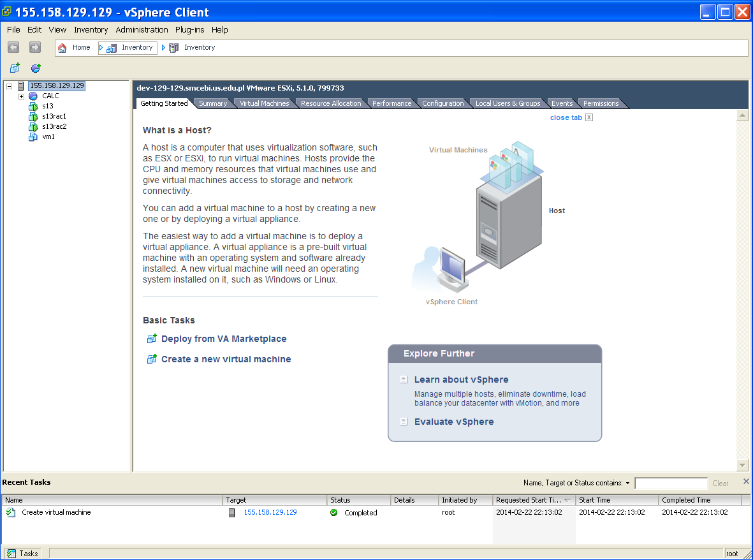Sort tasks by the Status column header
The width and height of the screenshot is (753, 560).
click(x=359, y=500)
